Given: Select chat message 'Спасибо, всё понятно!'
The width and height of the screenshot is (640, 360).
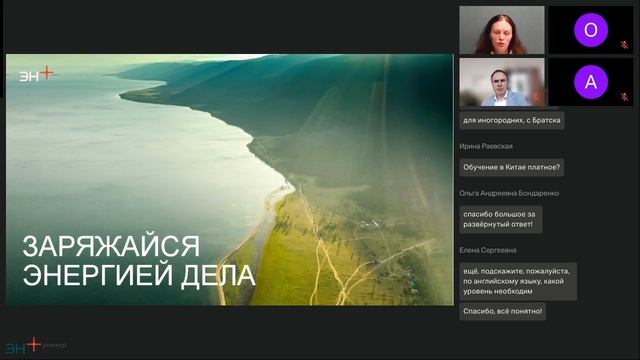Looking at the screenshot, I should (502, 311).
